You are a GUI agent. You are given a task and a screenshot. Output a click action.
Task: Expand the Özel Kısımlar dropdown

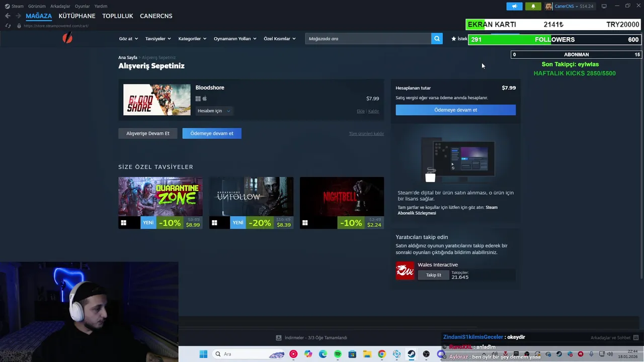(280, 39)
